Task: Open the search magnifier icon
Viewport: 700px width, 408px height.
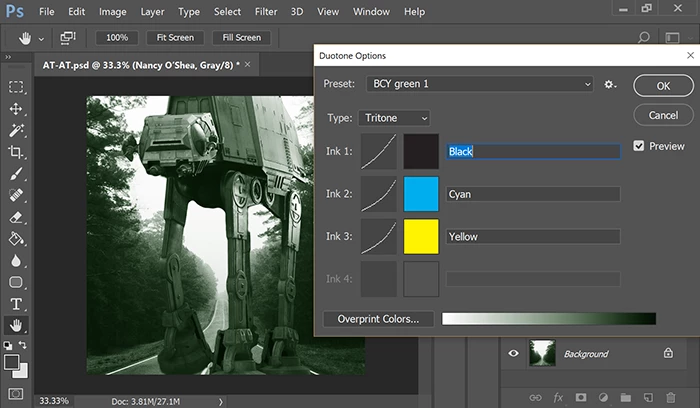Action: point(643,37)
